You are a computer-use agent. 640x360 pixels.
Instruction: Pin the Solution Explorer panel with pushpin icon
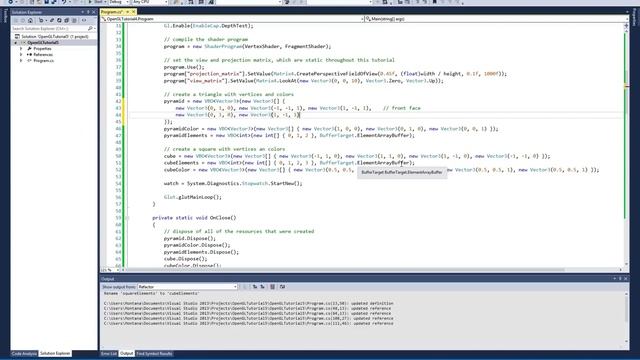(x=88, y=12)
